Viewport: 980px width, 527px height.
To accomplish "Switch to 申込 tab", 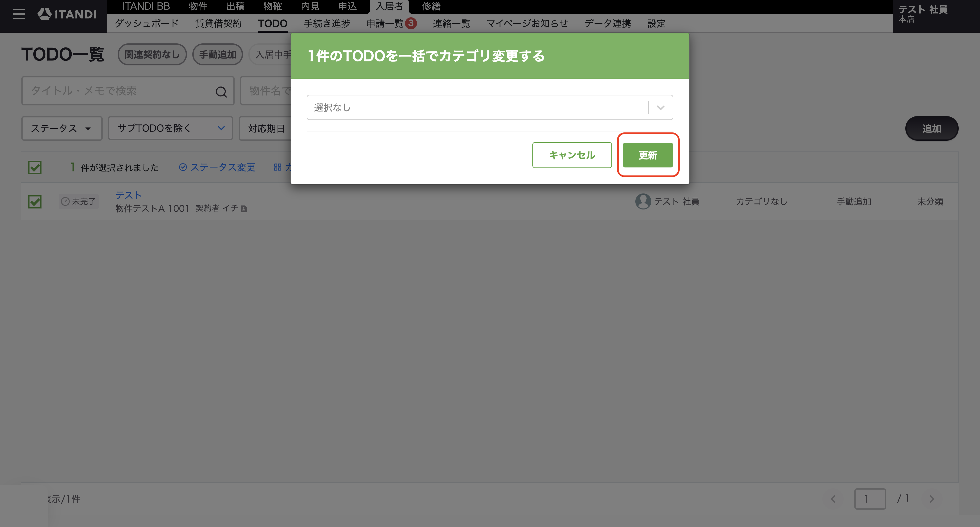I will 347,6.
